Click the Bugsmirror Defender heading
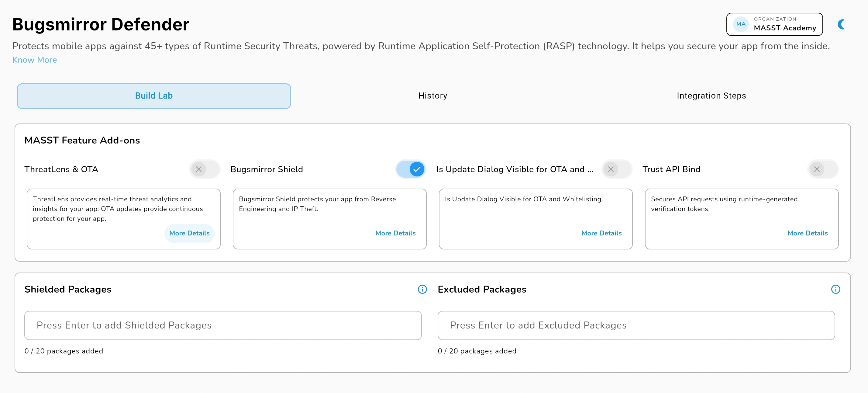The height and width of the screenshot is (393, 868). tap(101, 25)
